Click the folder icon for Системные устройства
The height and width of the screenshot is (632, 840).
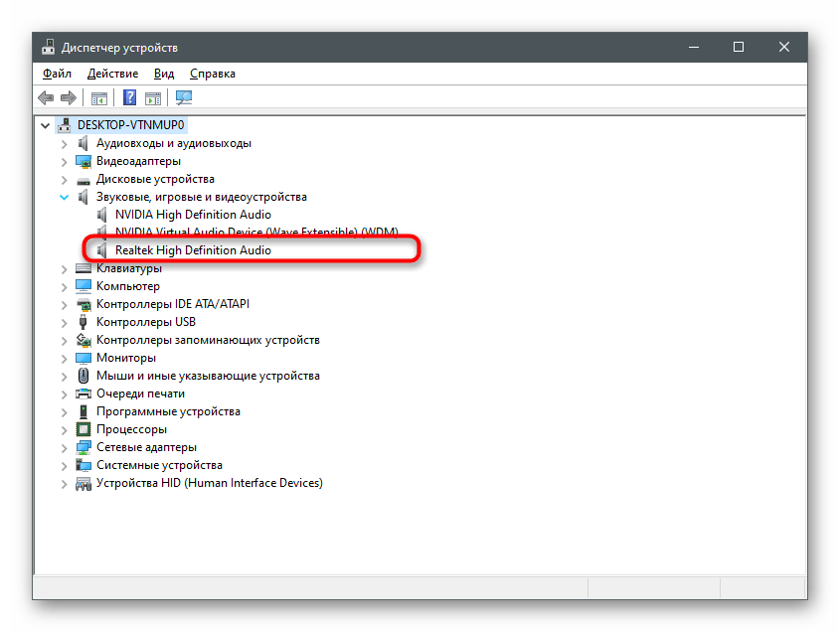(84, 465)
